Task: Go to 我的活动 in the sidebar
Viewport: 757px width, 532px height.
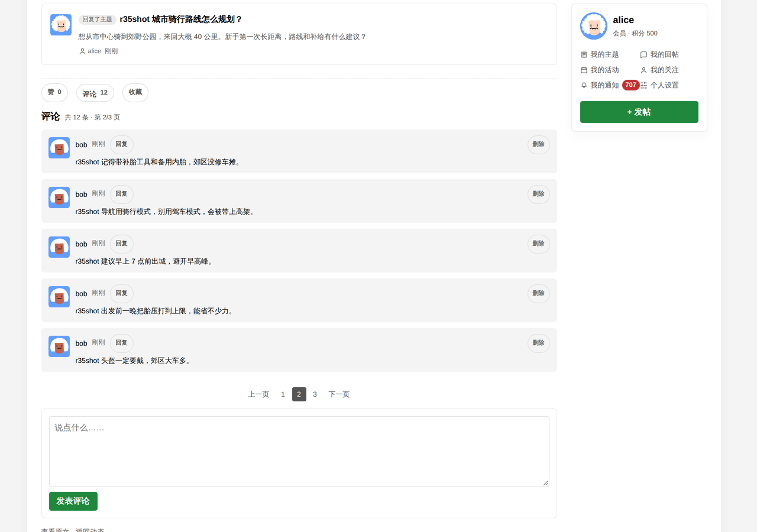Action: click(600, 70)
